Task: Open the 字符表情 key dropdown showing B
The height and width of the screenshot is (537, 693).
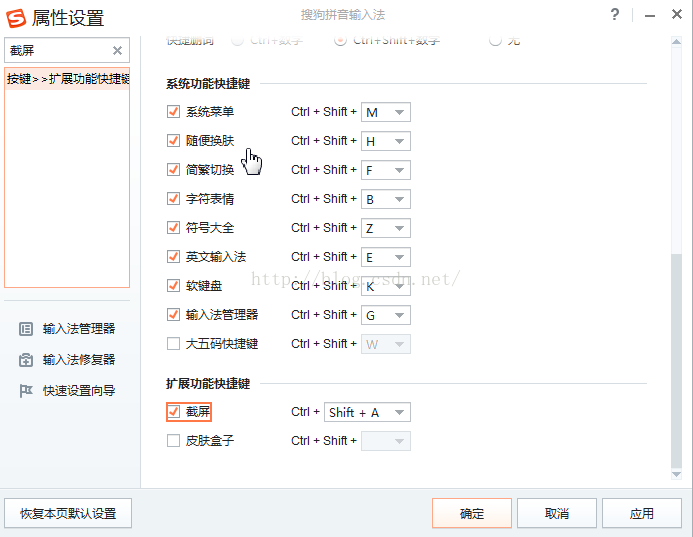Action: pos(386,199)
